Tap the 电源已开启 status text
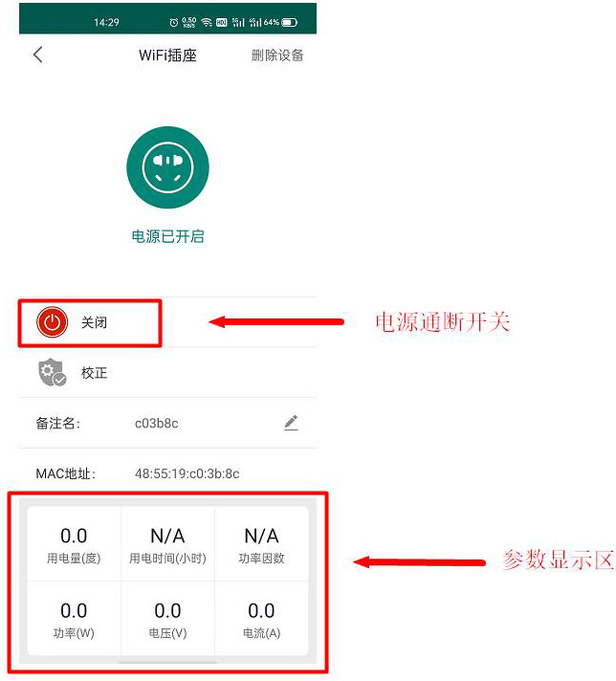616x681 pixels. coord(167,236)
